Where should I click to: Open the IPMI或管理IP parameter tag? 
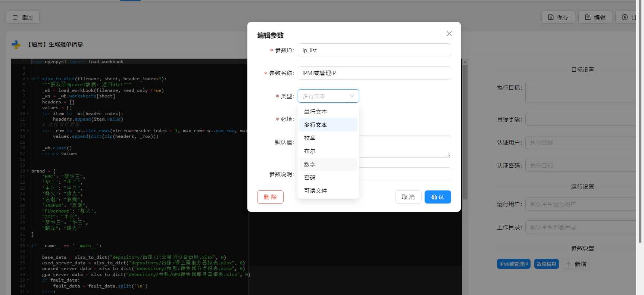[x=514, y=264]
